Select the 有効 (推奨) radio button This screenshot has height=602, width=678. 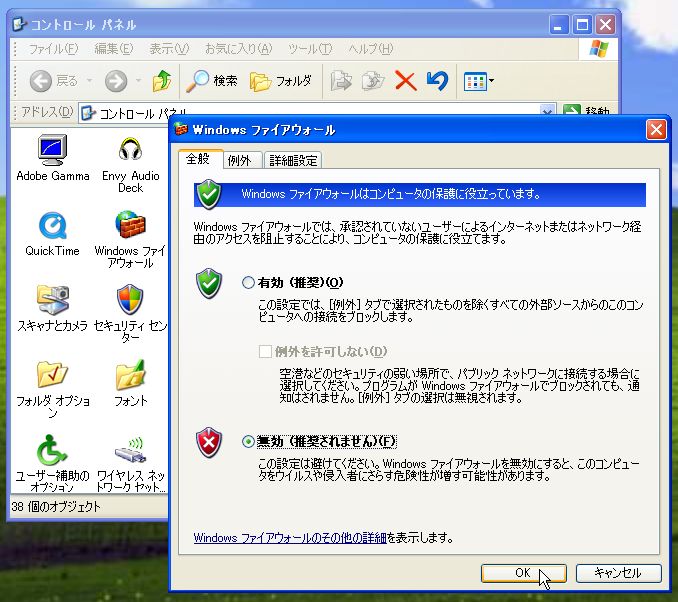[248, 283]
